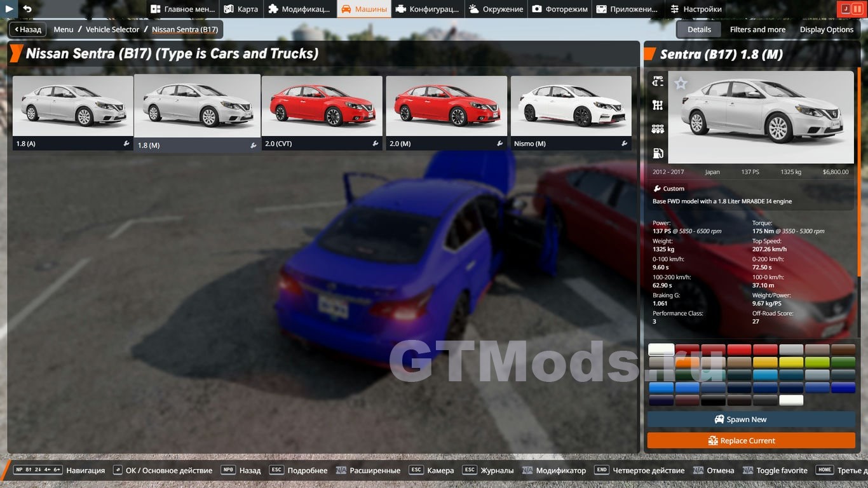868x488 pixels.
Task: Go back with the Назад button
Action: [x=27, y=29]
